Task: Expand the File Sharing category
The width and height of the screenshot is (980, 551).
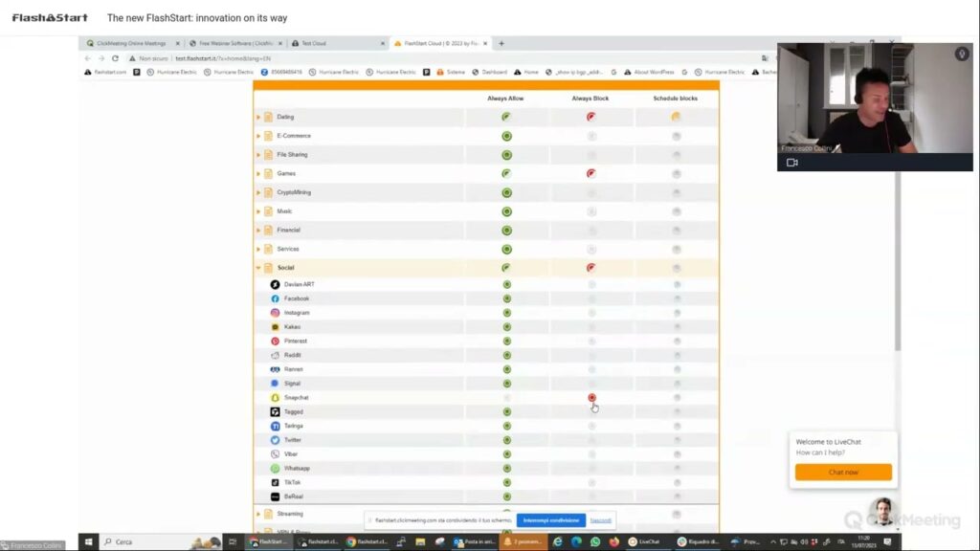Action: pos(258,154)
